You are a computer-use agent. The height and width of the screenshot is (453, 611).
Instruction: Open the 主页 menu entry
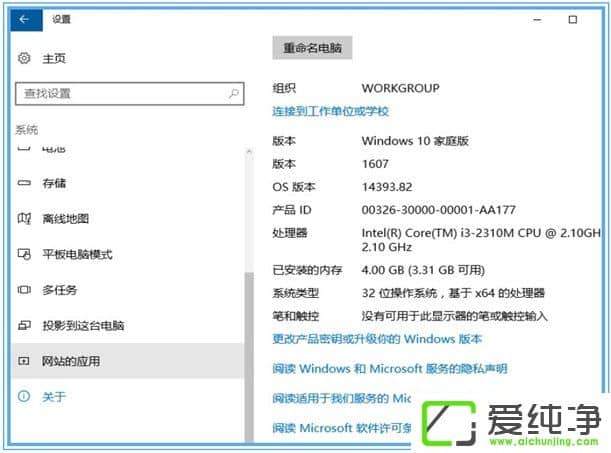(54, 58)
